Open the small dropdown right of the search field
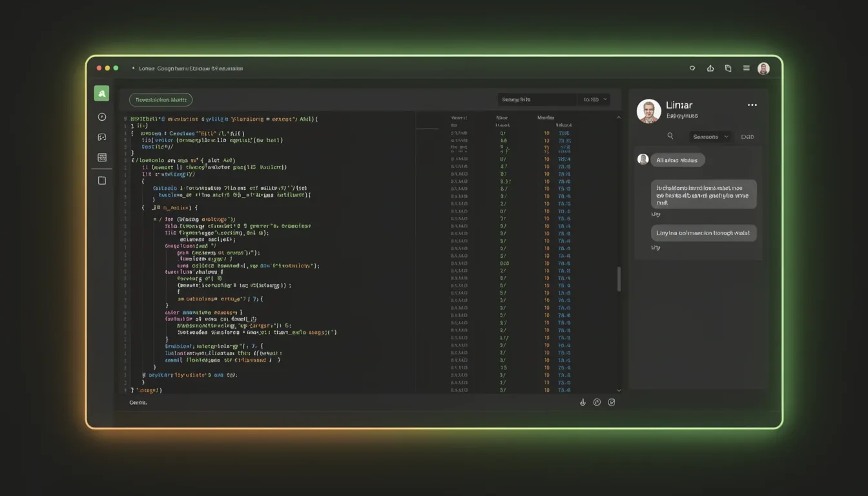868x496 pixels. point(595,99)
